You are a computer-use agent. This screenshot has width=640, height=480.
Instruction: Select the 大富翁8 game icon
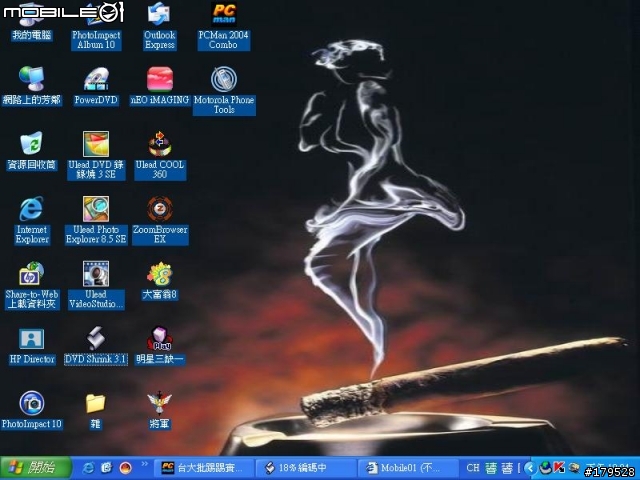(x=160, y=282)
